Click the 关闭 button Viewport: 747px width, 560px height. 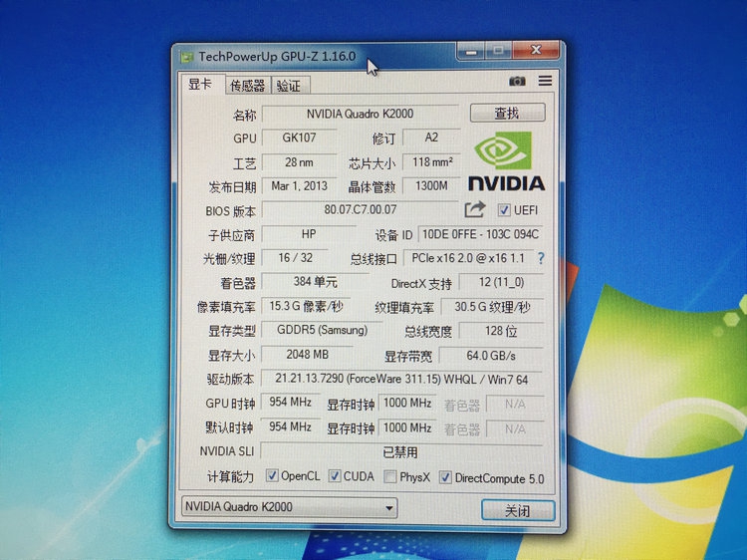pos(518,511)
